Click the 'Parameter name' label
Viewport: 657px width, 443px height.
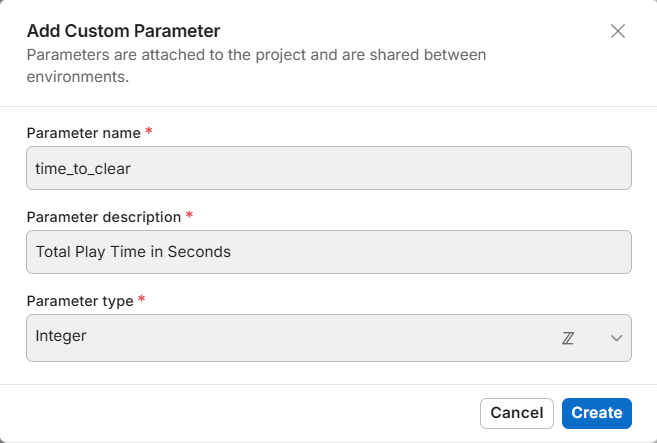(83, 132)
